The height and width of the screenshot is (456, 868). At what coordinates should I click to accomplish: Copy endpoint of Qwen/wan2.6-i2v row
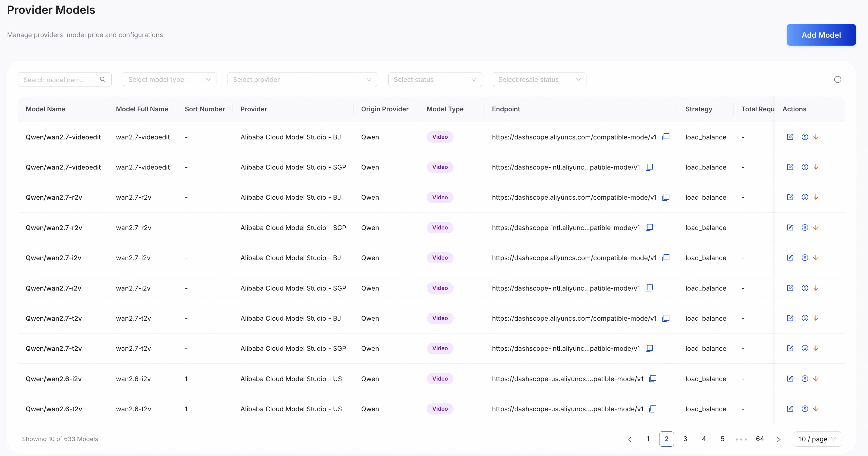click(653, 379)
